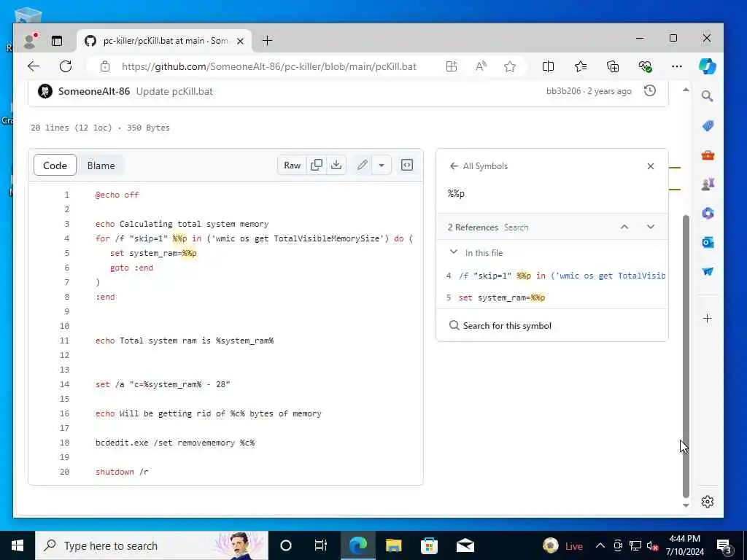Close the symbols panel
Viewport: 747px width, 560px height.
(650, 166)
